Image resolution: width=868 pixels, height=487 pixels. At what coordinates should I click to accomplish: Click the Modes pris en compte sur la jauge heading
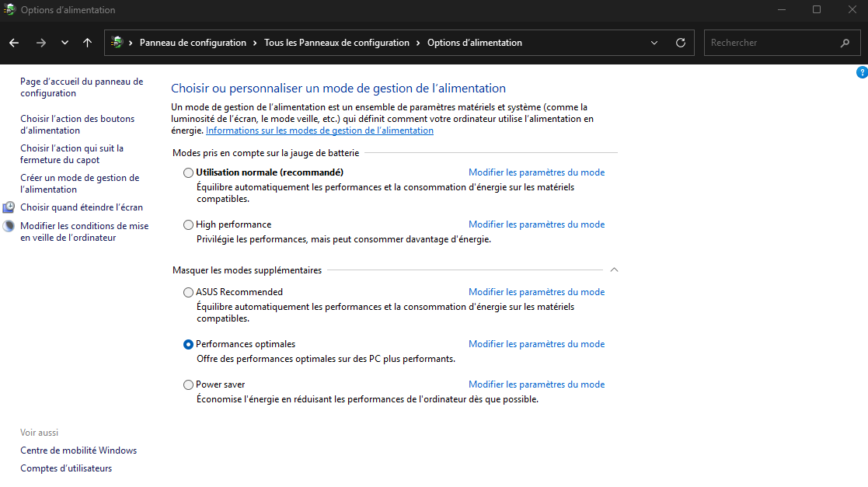point(266,153)
